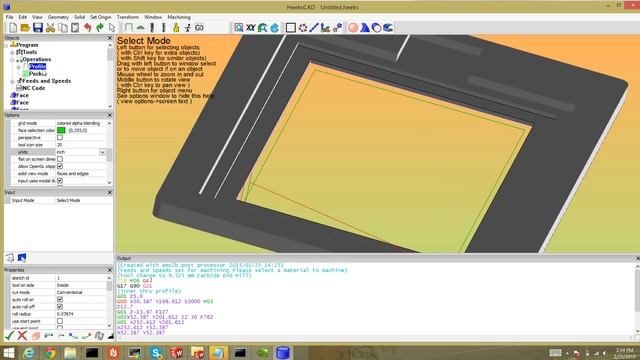This screenshot has height=360, width=640.
Task: Open Google Chrome from the taskbar
Action: (x=50, y=353)
